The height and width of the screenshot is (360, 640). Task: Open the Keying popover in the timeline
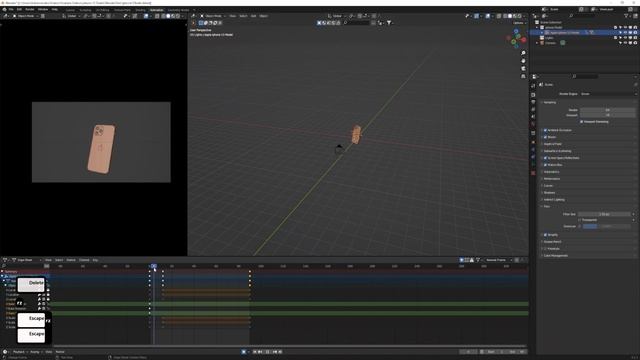36,352
